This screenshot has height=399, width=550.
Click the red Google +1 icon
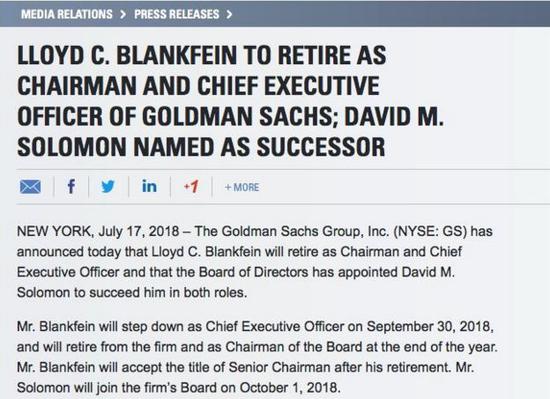pyautogui.click(x=191, y=187)
